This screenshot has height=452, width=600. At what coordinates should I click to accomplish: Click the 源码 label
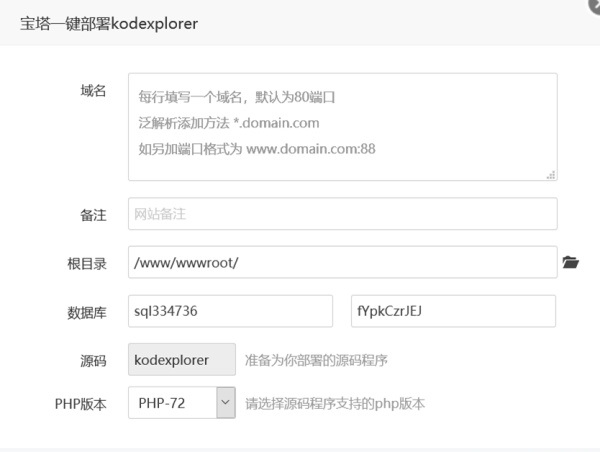pos(92,360)
